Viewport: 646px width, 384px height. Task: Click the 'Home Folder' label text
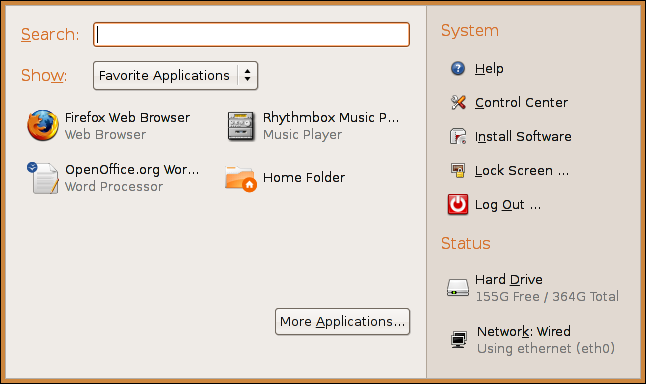pos(304,178)
